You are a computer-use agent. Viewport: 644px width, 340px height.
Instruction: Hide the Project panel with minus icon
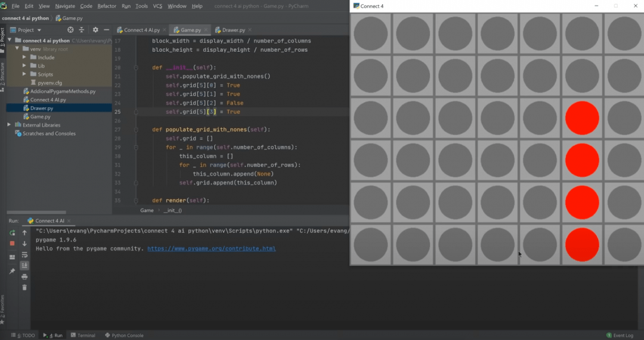coord(107,30)
